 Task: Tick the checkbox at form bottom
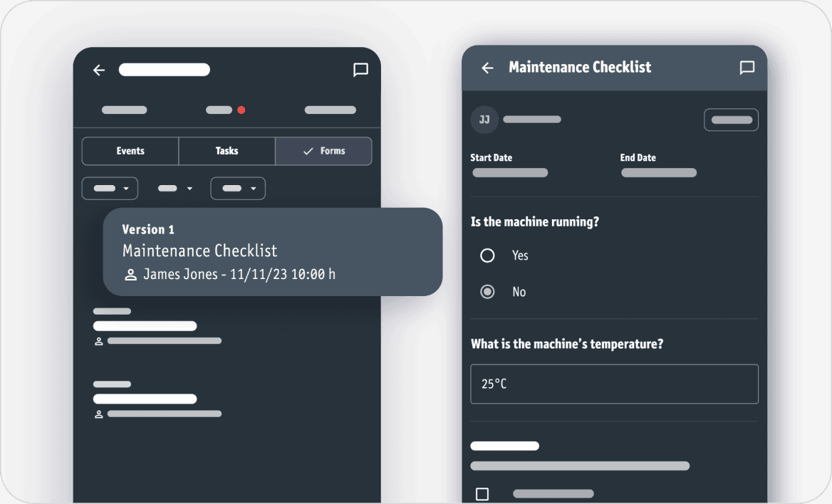click(x=482, y=493)
